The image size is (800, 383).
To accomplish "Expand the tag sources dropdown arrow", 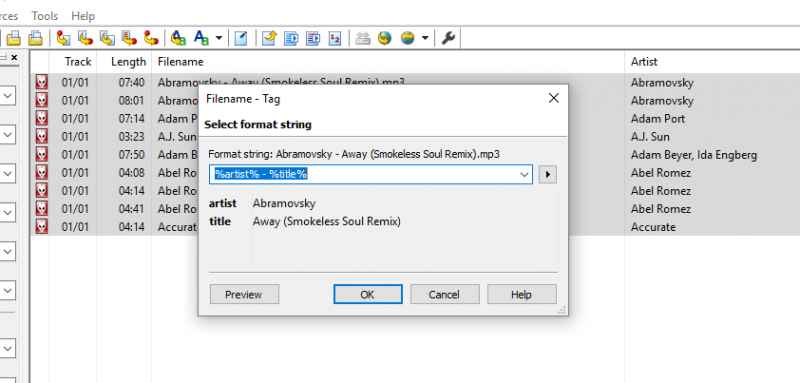I will 424,38.
